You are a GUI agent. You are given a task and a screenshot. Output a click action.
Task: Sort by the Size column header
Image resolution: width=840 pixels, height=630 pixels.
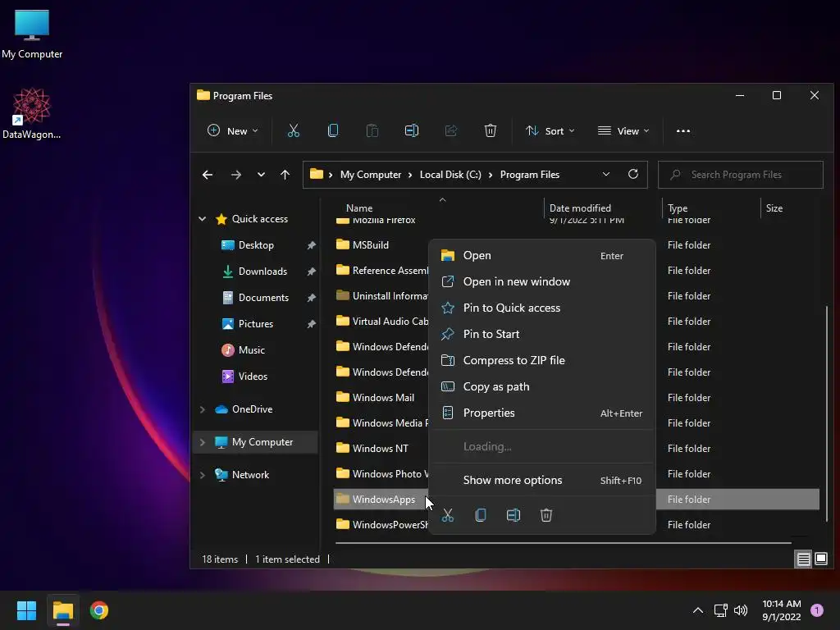point(774,208)
